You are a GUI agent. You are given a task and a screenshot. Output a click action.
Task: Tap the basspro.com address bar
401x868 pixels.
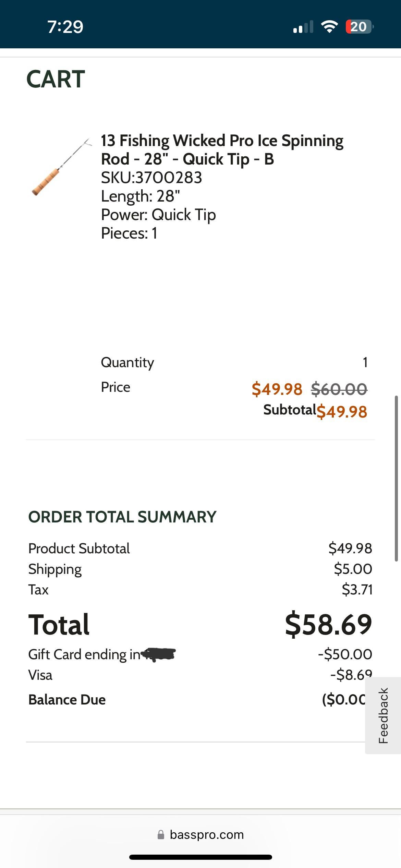tap(207, 834)
